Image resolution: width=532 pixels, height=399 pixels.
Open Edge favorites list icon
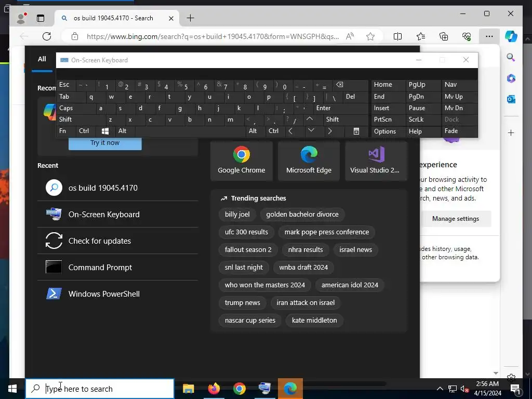(421, 36)
